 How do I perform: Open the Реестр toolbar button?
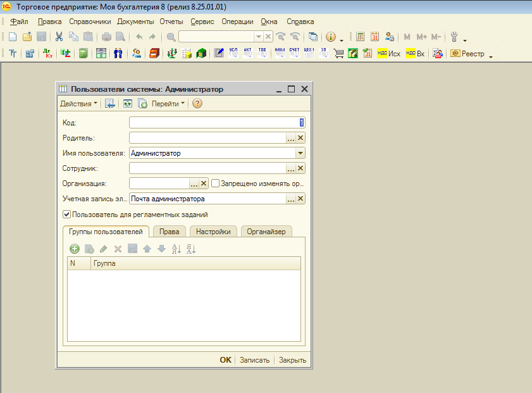click(467, 54)
